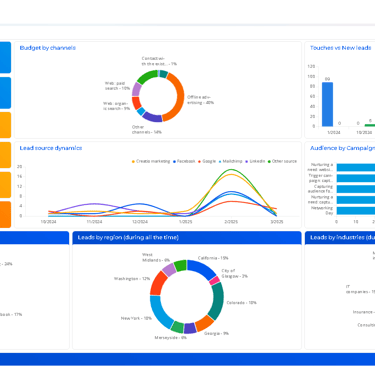Click the 'Colorado' region label

pyautogui.click(x=242, y=303)
